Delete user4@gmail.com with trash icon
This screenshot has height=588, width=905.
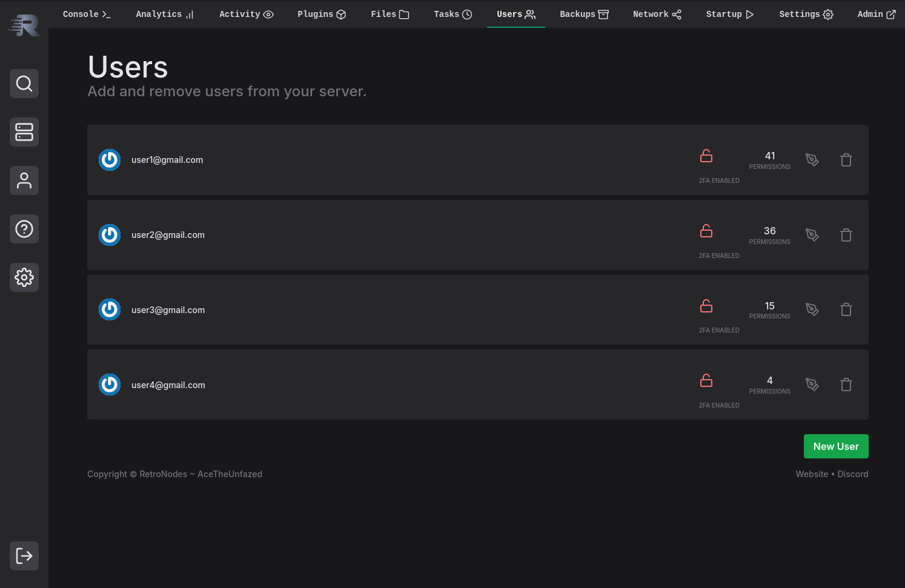(x=846, y=385)
